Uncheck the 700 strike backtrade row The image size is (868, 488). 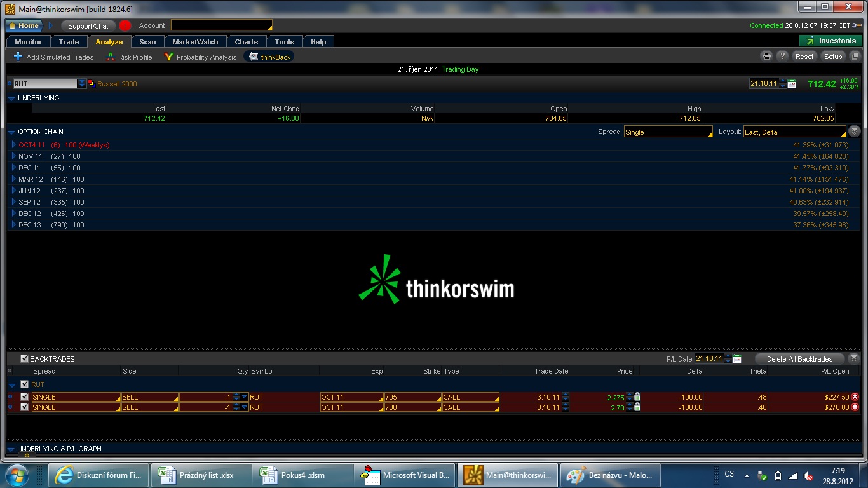click(x=25, y=407)
